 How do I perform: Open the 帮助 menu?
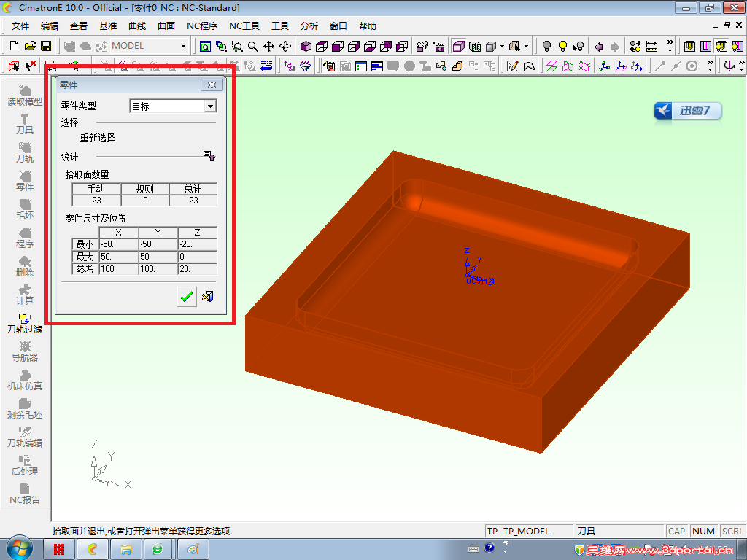[x=368, y=26]
